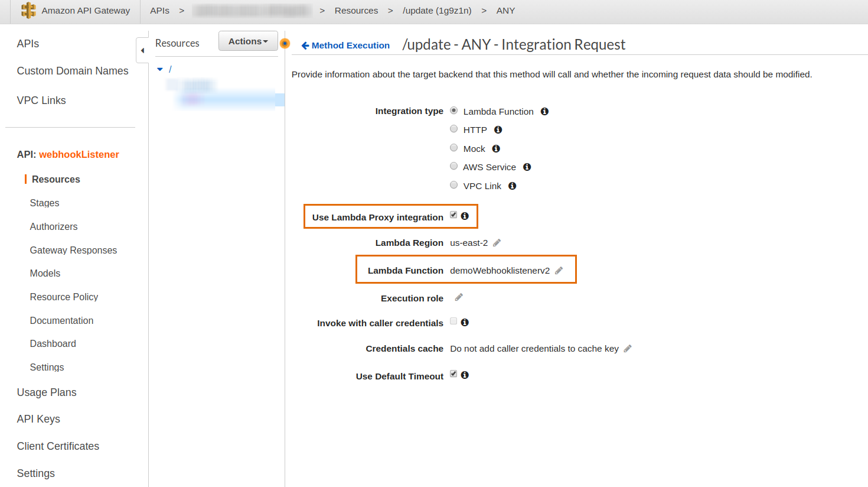Click info icon for Invoke with caller credentials

(465, 322)
